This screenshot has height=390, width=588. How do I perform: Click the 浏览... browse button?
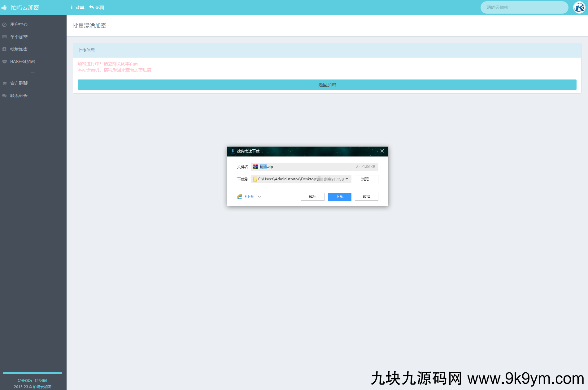366,179
